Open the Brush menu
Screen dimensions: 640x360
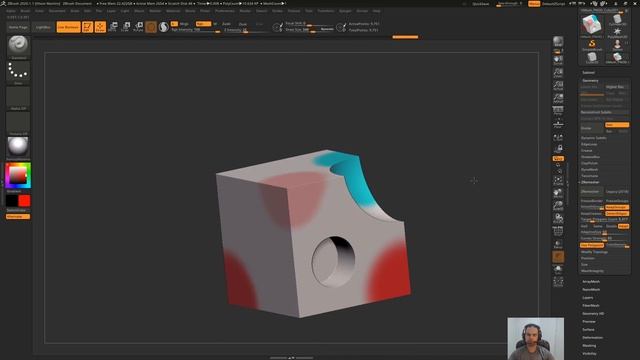click(25, 11)
